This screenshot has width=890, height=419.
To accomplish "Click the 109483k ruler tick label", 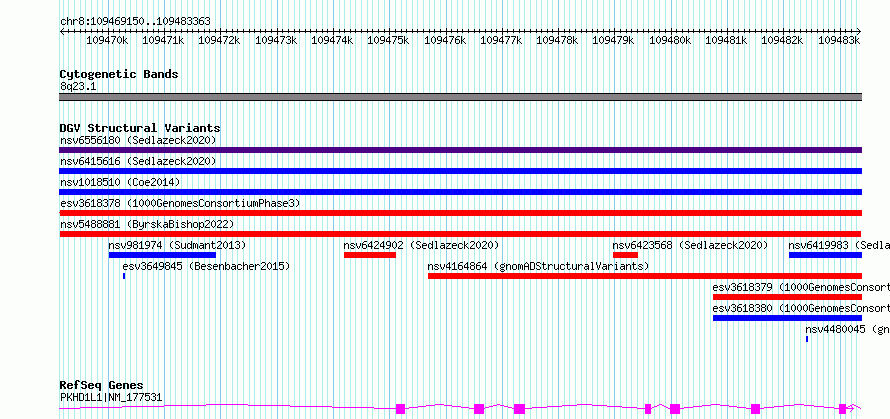I will [839, 40].
